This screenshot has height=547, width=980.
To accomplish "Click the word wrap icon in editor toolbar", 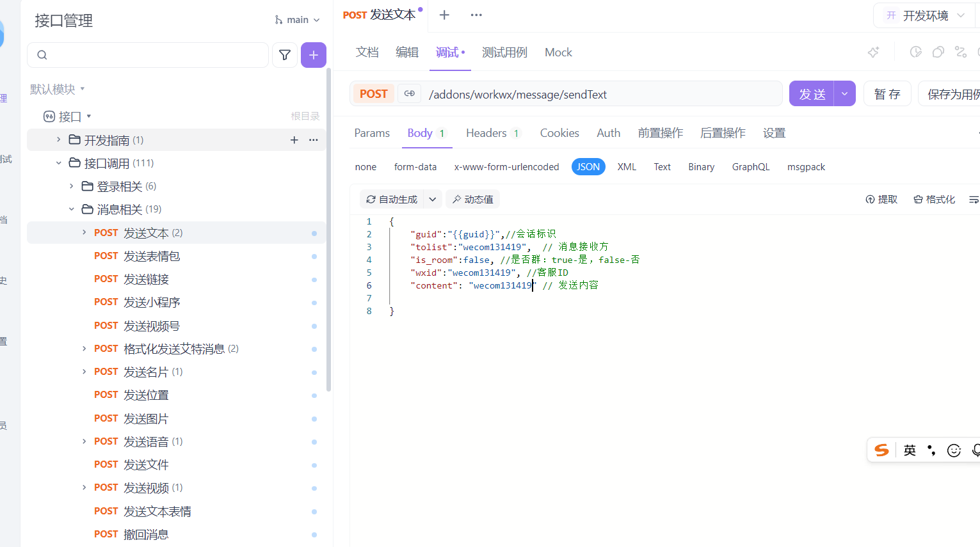I will click(974, 200).
